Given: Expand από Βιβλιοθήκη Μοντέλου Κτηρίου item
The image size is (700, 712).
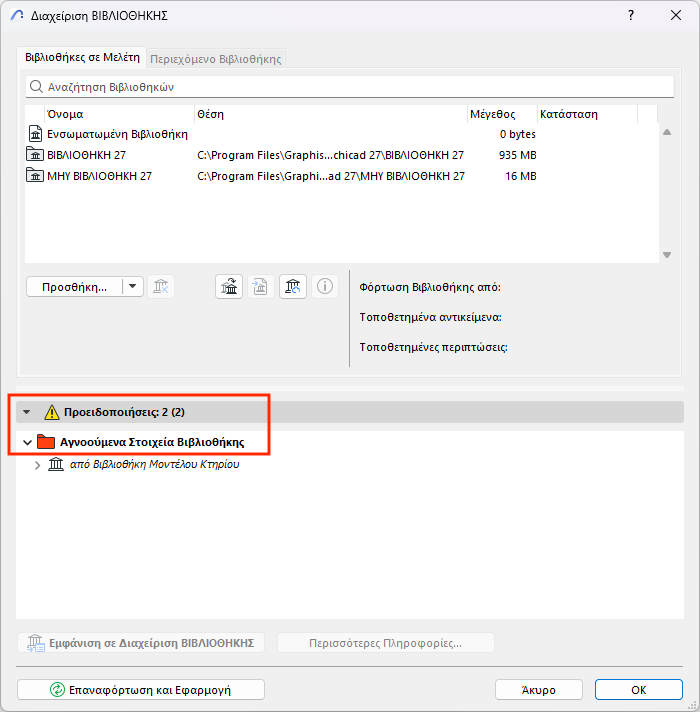Looking at the screenshot, I should [38, 465].
